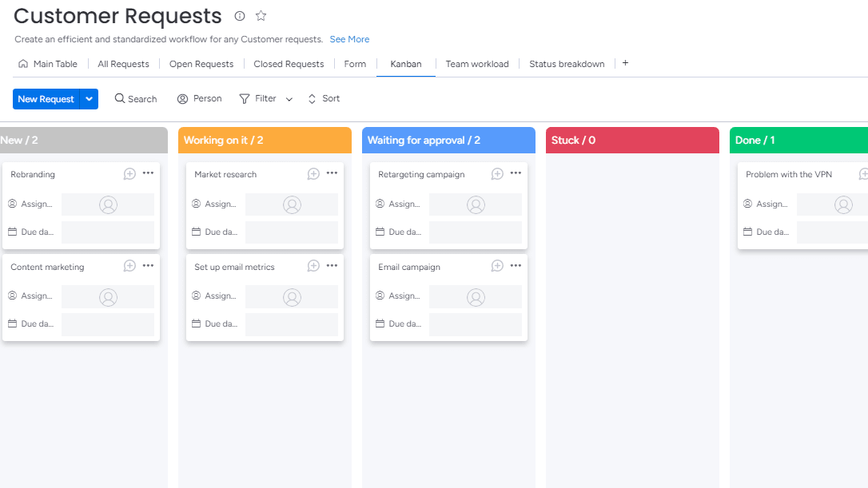
Task: Open the Team workload tab
Action: point(477,63)
